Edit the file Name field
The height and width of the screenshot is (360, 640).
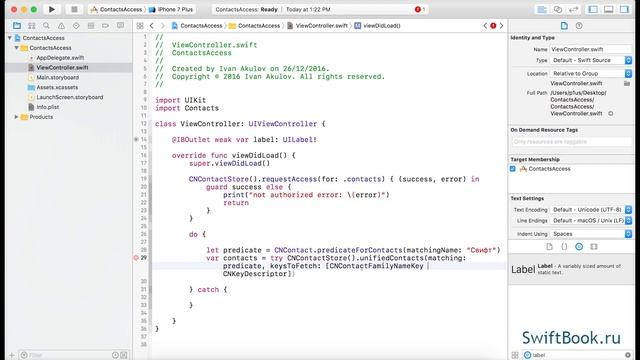click(590, 49)
